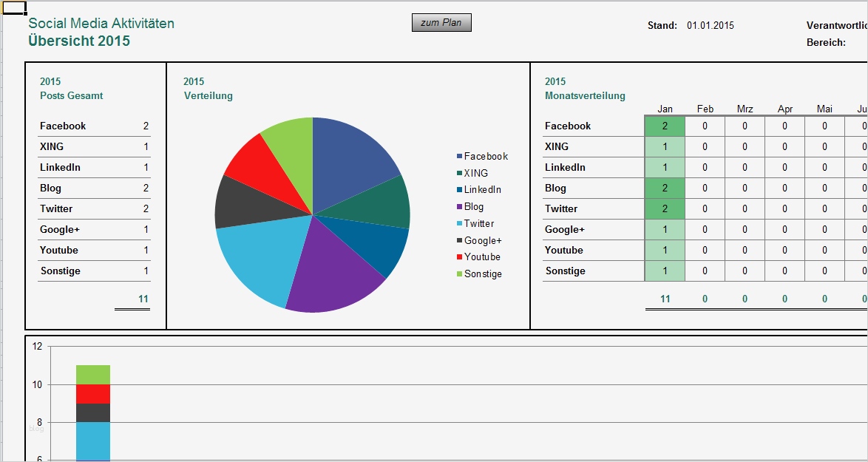Click 'Social Media Aktivitäten' title

101,23
